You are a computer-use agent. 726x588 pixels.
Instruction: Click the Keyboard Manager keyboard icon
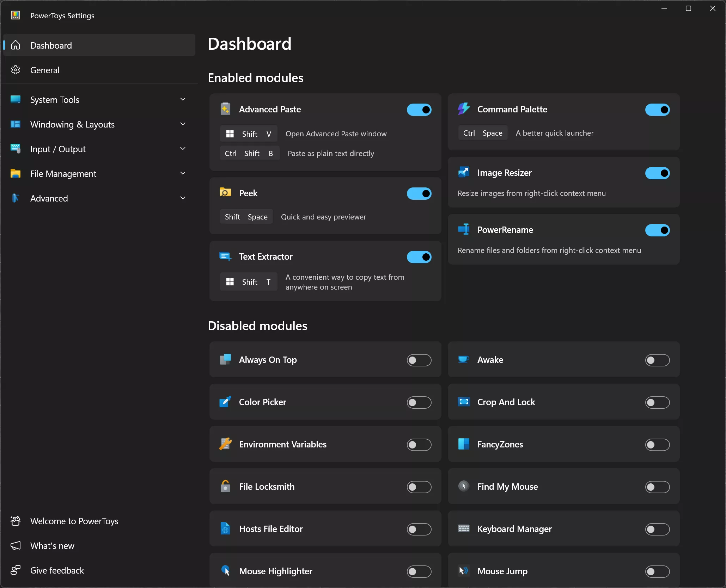coord(464,528)
